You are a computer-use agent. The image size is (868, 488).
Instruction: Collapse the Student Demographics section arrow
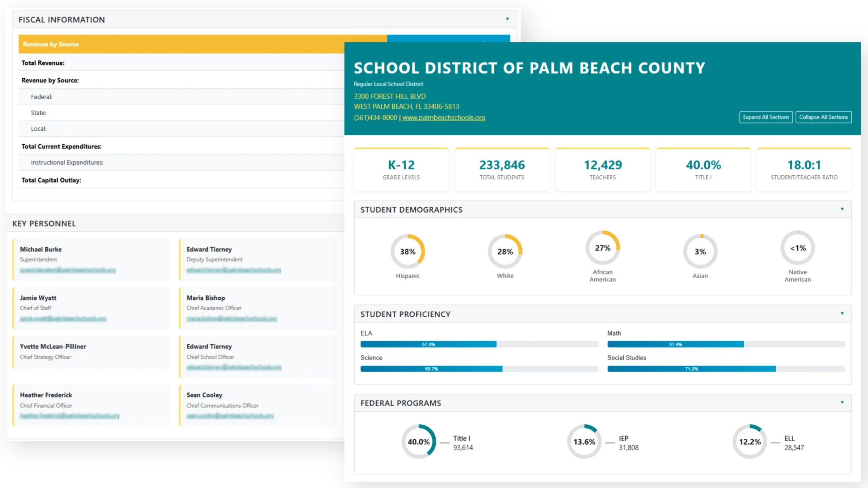click(842, 209)
